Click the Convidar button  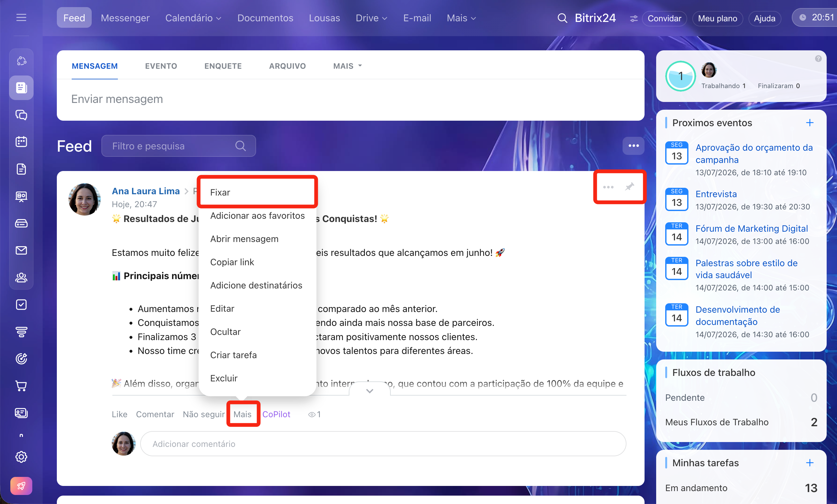664,18
